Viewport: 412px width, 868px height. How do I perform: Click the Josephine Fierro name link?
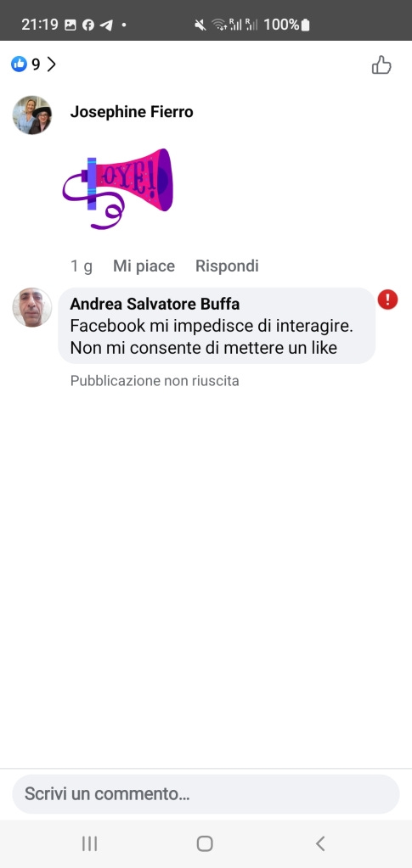coord(132,112)
